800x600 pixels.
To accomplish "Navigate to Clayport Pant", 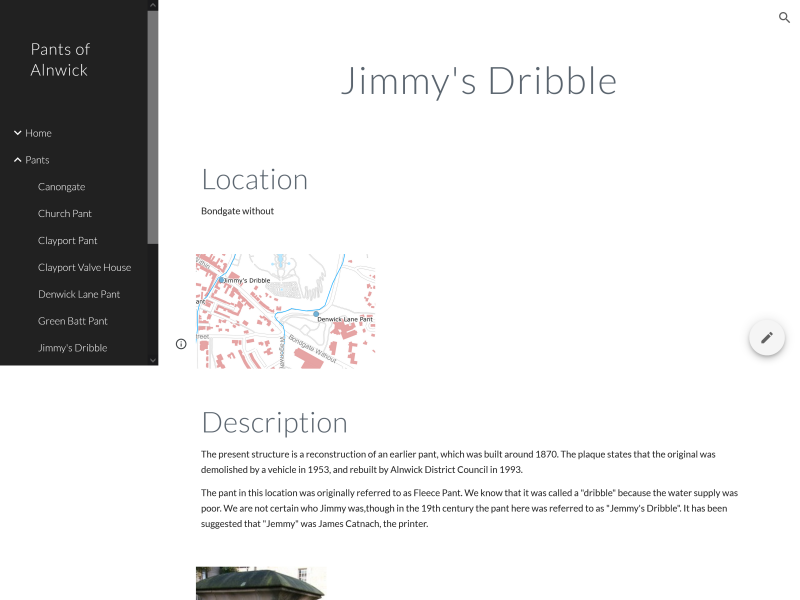I will click(68, 241).
